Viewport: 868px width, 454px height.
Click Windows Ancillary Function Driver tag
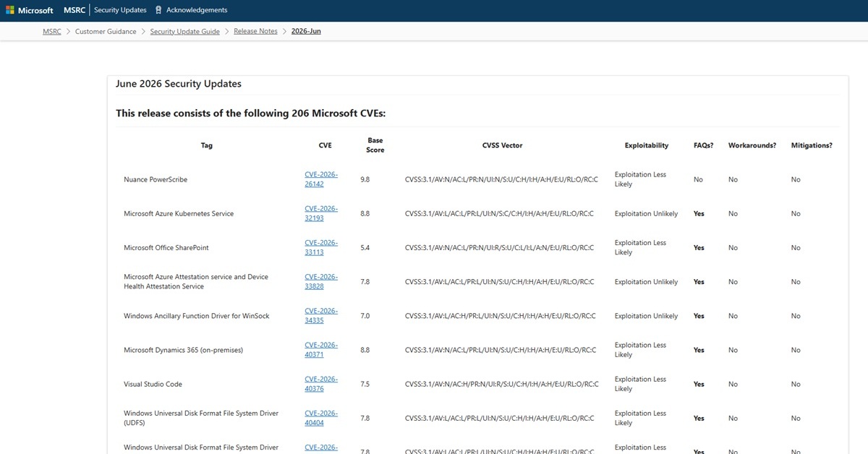click(x=197, y=316)
